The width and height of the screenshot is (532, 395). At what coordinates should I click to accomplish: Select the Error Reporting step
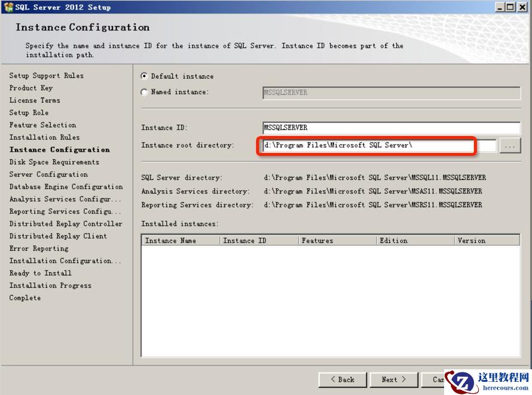click(39, 249)
